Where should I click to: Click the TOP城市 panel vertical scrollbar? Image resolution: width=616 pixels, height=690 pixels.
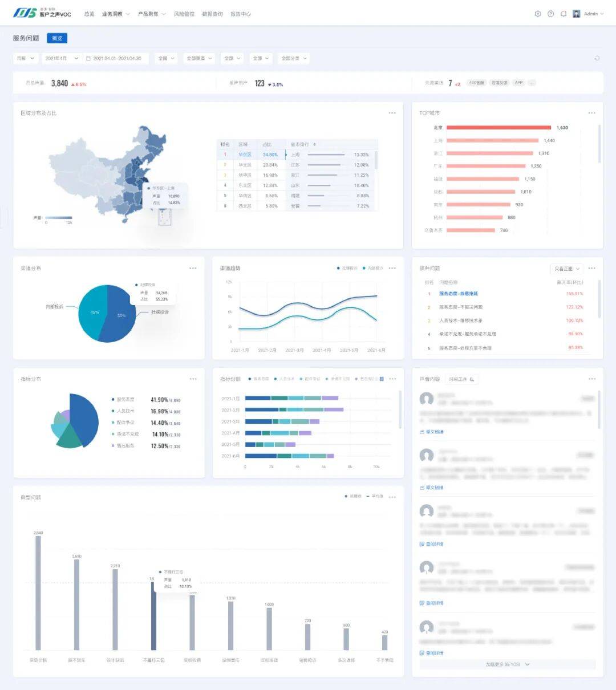599,143
